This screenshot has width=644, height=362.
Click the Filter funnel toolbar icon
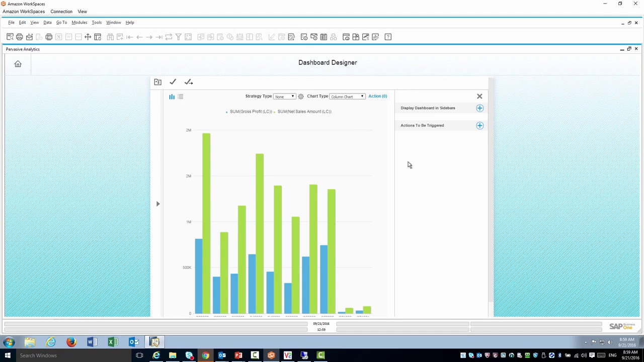point(178,37)
